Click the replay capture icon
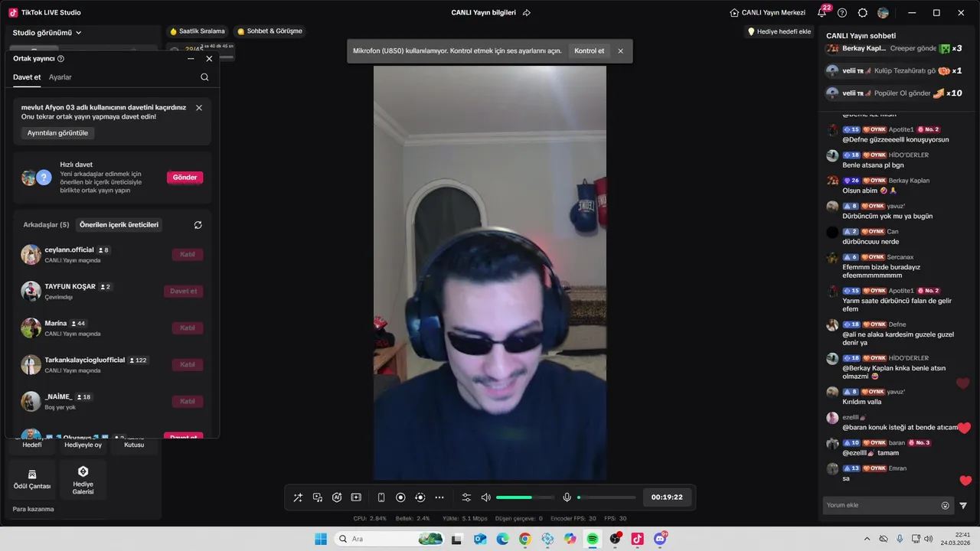The image size is (980, 551). (x=420, y=497)
